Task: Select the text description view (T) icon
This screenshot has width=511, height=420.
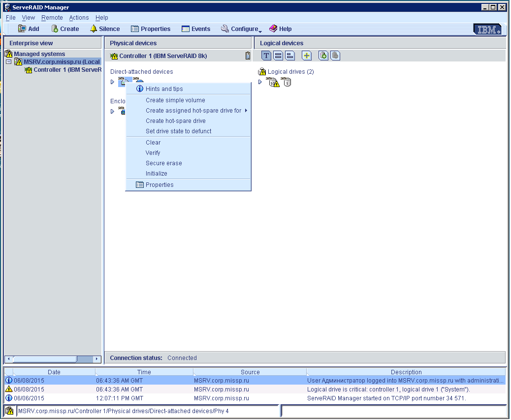Action: [x=266, y=56]
